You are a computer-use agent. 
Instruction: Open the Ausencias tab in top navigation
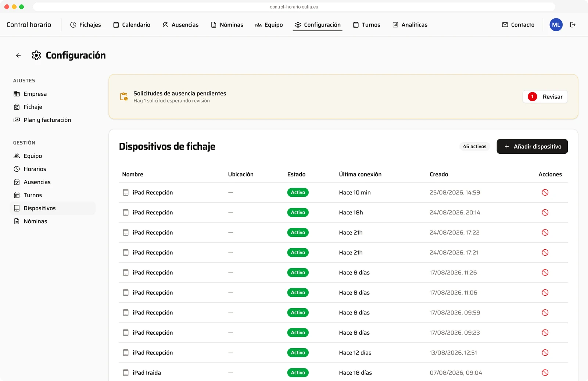point(180,25)
